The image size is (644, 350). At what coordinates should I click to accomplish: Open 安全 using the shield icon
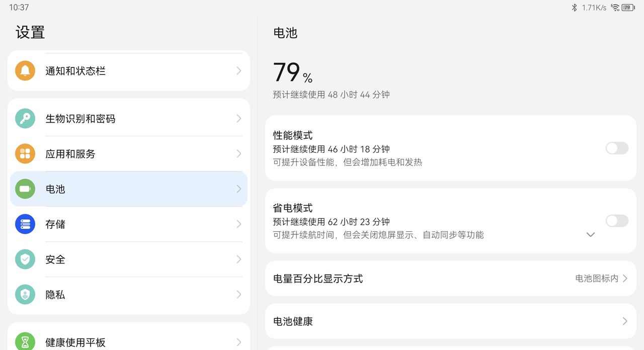(x=25, y=259)
